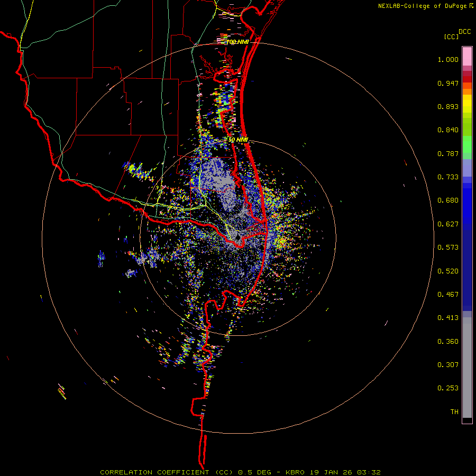Click the 0.467 color scale value
This screenshot has height=476, width=476.
coord(448,295)
